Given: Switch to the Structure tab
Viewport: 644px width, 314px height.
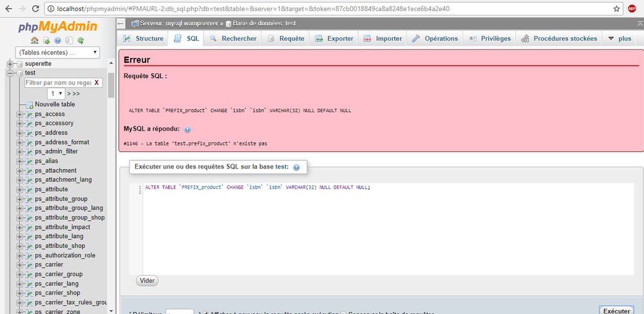Looking at the screenshot, I should (144, 39).
